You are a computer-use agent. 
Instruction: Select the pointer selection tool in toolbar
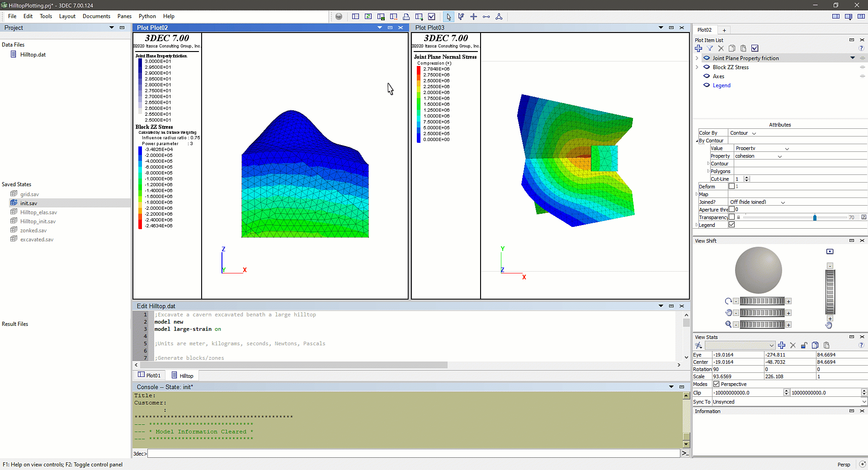click(x=448, y=17)
